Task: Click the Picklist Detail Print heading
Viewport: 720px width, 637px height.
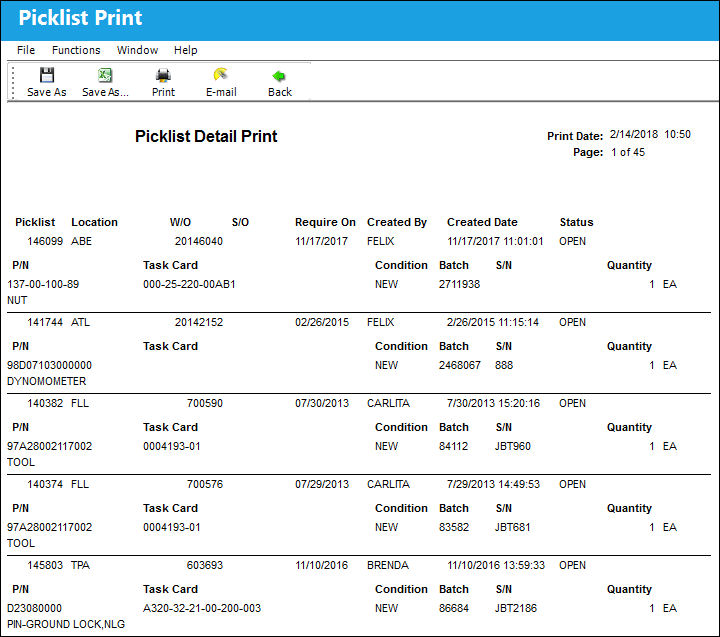Action: (206, 136)
